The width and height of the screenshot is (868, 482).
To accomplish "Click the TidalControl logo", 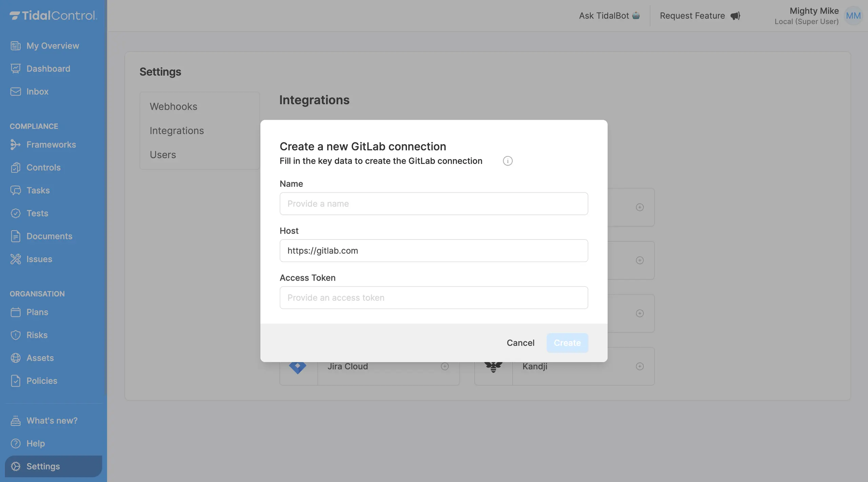I will click(x=53, y=16).
